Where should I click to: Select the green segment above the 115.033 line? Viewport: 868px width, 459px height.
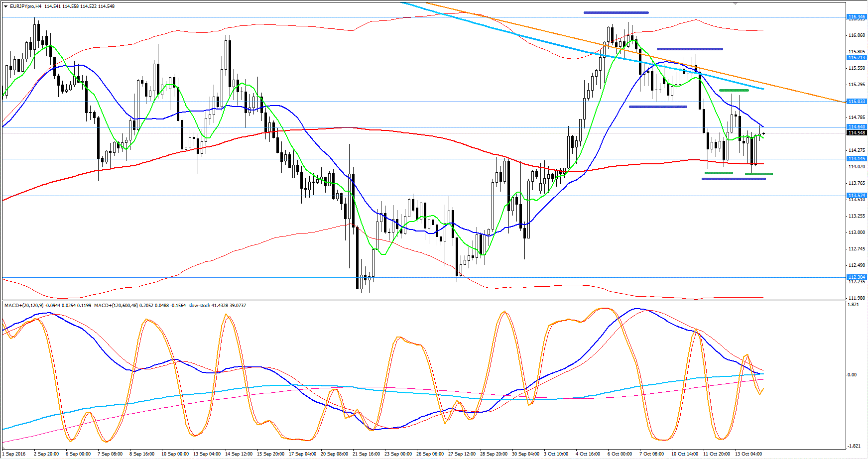pyautogui.click(x=734, y=91)
